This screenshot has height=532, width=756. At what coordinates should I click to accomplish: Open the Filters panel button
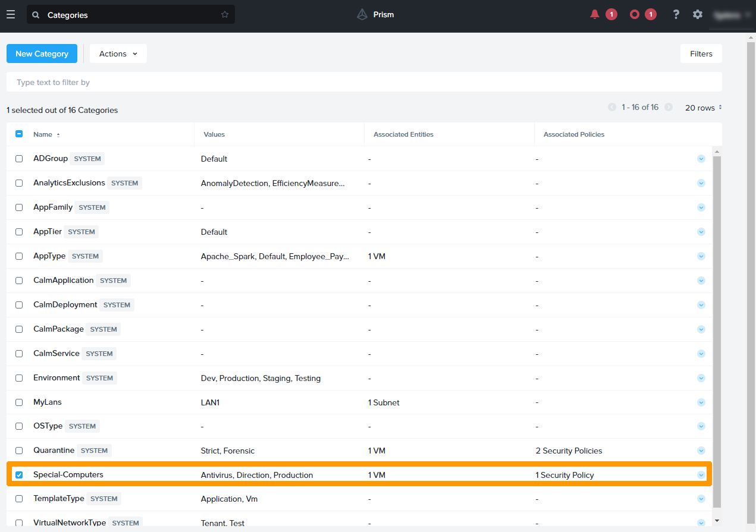tap(701, 53)
